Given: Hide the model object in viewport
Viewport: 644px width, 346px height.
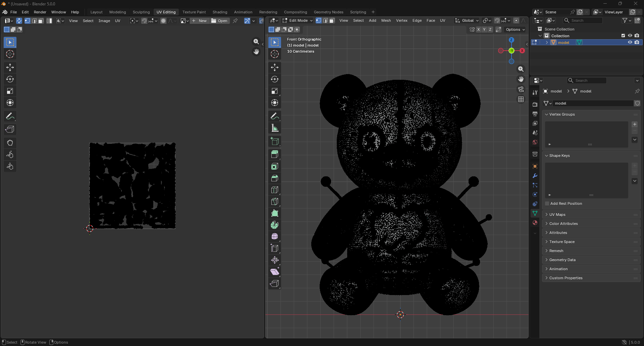Looking at the screenshot, I should (630, 43).
